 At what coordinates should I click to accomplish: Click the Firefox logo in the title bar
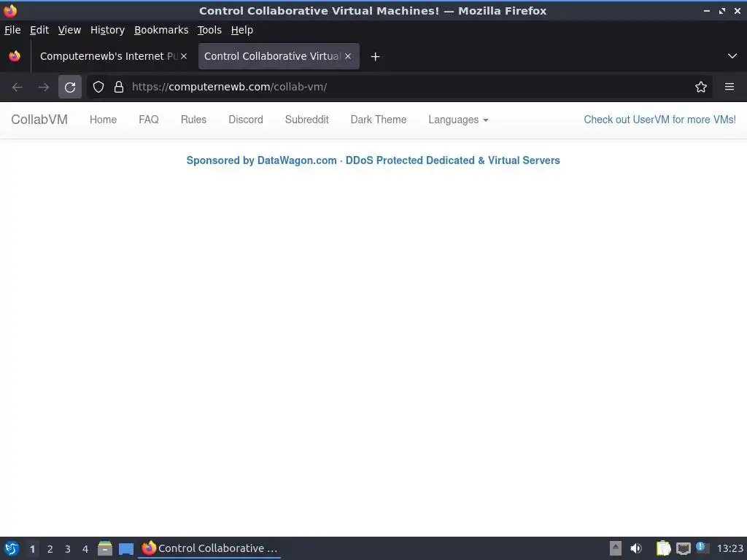click(x=10, y=10)
